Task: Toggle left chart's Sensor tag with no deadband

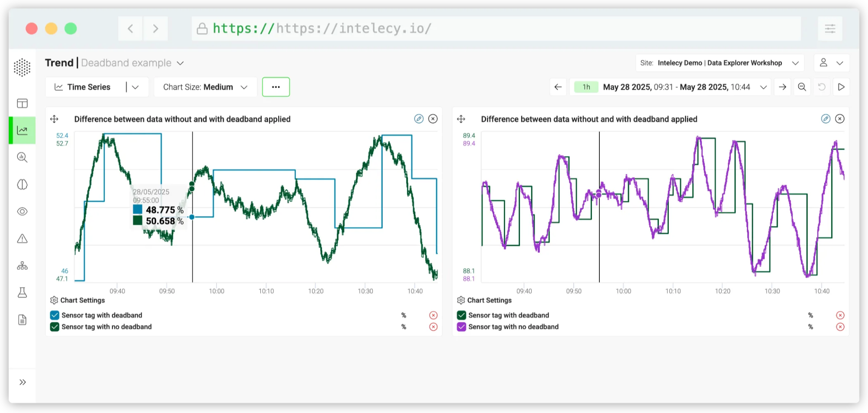Action: [55, 327]
